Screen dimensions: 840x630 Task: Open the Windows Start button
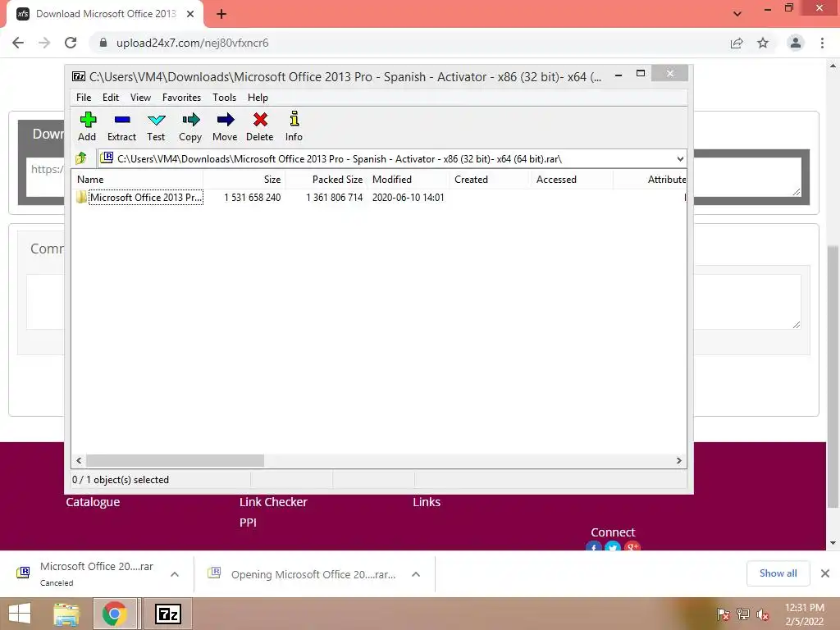coord(20,614)
